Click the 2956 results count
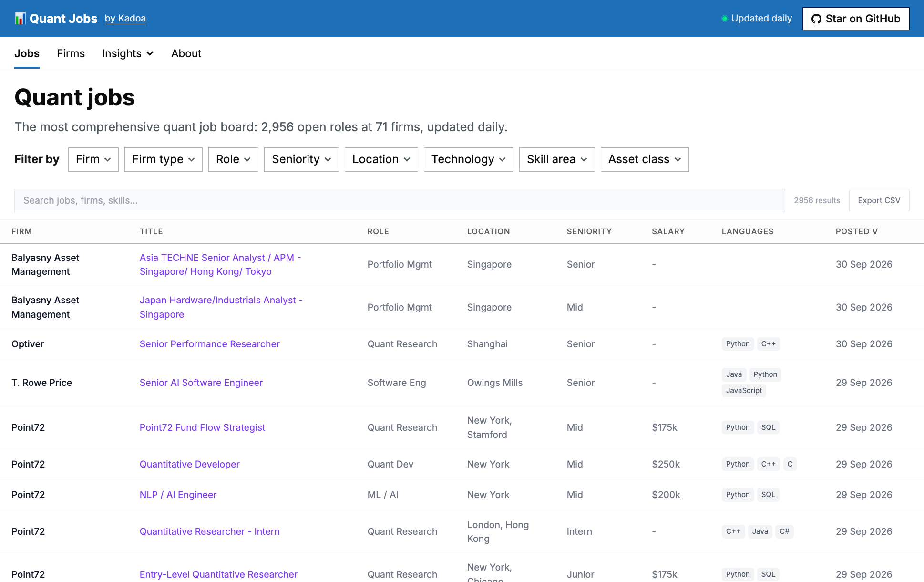This screenshot has height=582, width=924. tap(817, 200)
